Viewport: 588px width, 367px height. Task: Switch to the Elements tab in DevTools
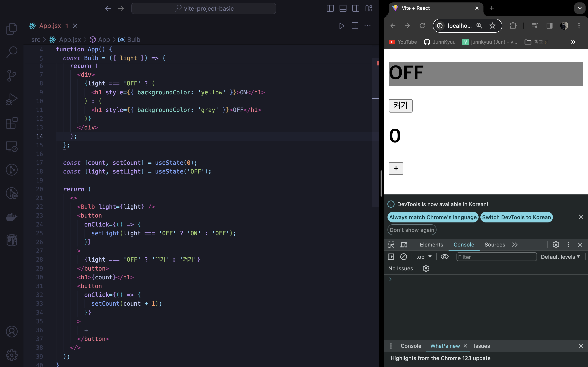[431, 245]
